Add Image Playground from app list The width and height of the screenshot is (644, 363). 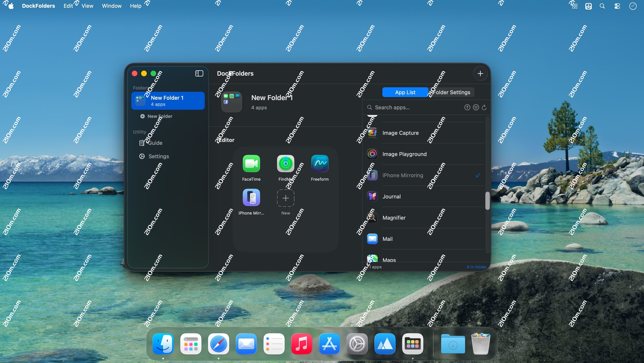tap(425, 154)
